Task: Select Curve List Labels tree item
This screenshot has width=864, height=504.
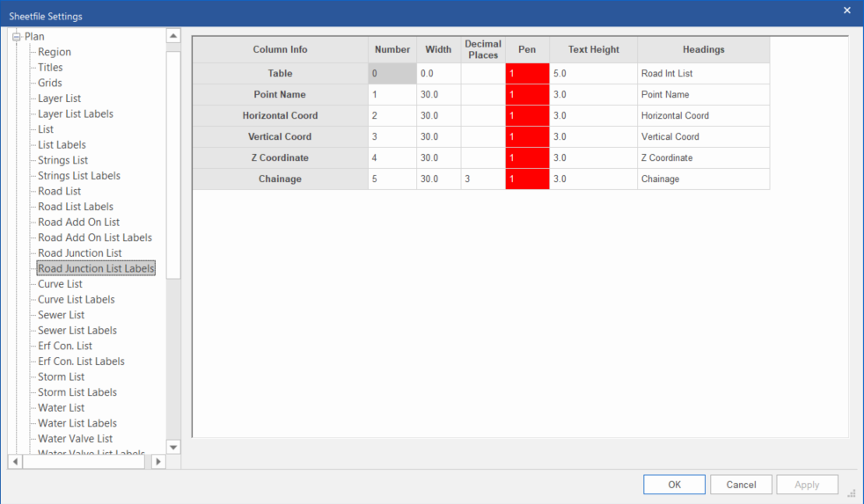Action: tap(76, 300)
